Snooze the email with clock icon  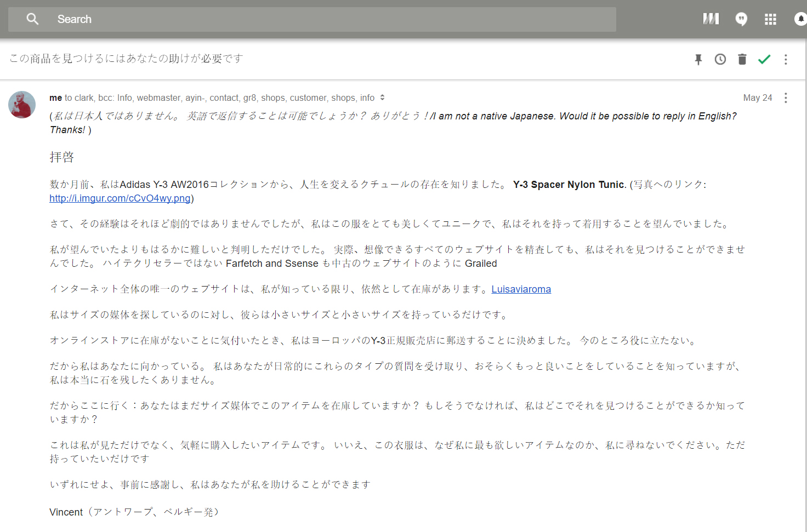720,59
